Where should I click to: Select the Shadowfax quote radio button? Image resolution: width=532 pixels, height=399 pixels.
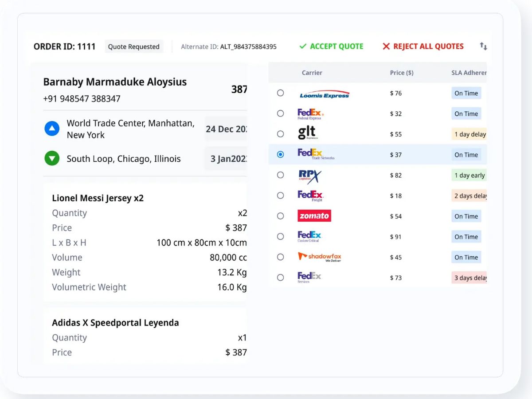[281, 257]
